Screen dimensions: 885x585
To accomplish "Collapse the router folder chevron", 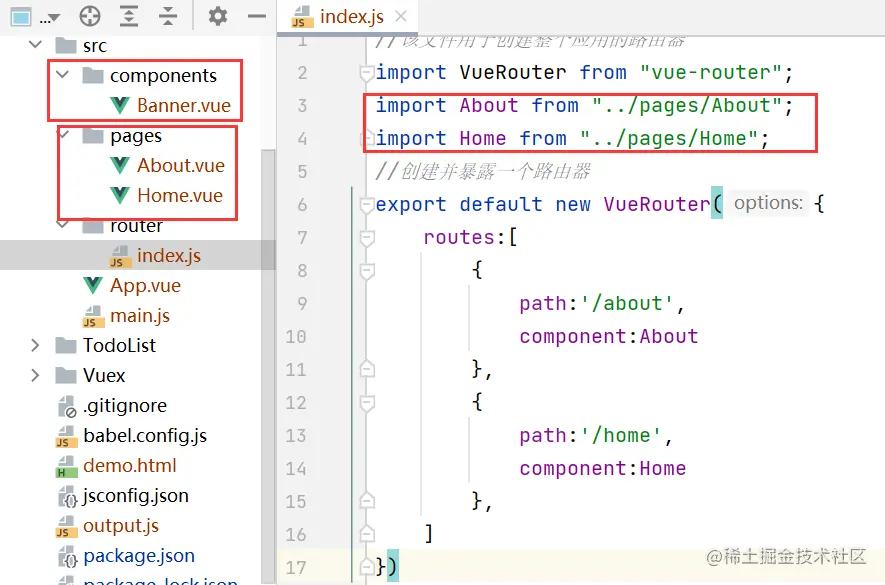I will coord(63,225).
